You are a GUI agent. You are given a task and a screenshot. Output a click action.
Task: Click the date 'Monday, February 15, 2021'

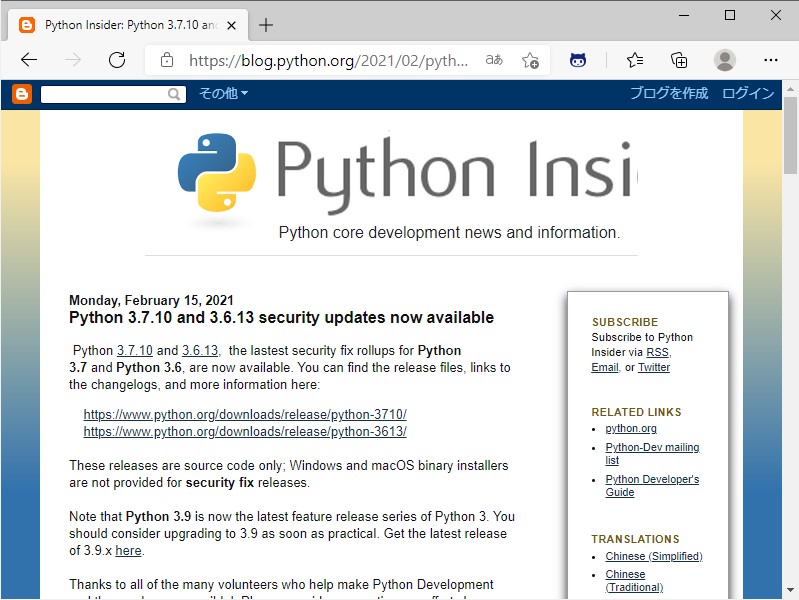click(x=151, y=300)
